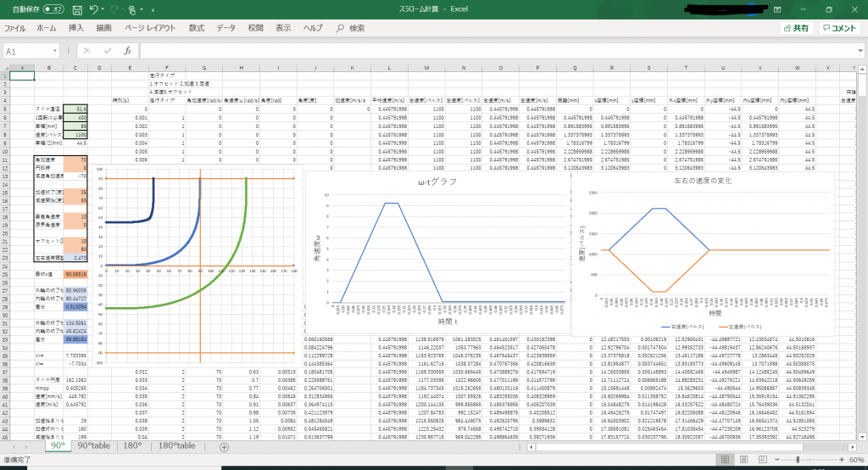Switch to the 挿入 (Insert) ribbon tab

(75, 28)
